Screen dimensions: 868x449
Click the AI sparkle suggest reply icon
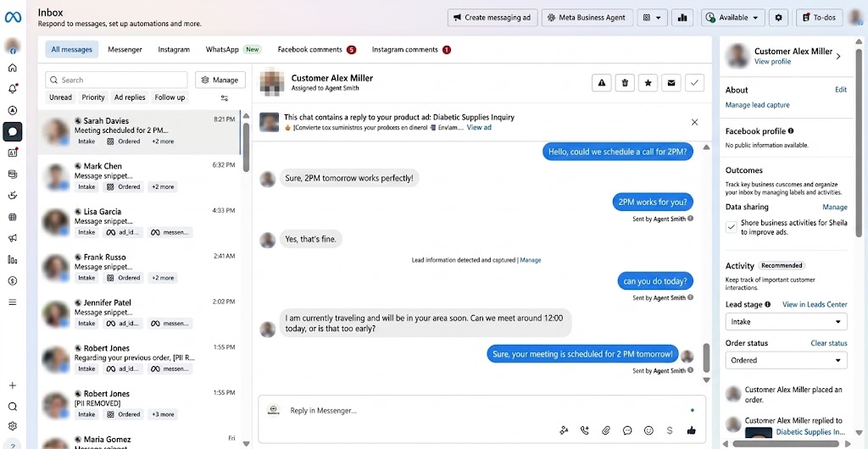(x=564, y=430)
